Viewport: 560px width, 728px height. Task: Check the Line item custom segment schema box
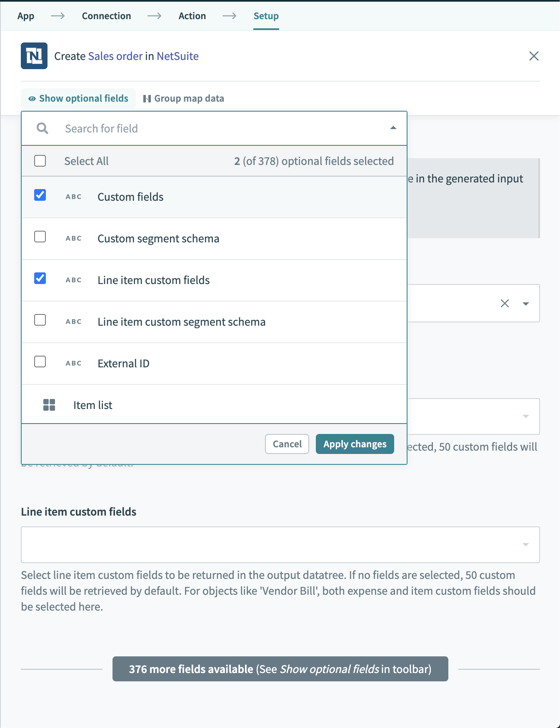point(40,320)
